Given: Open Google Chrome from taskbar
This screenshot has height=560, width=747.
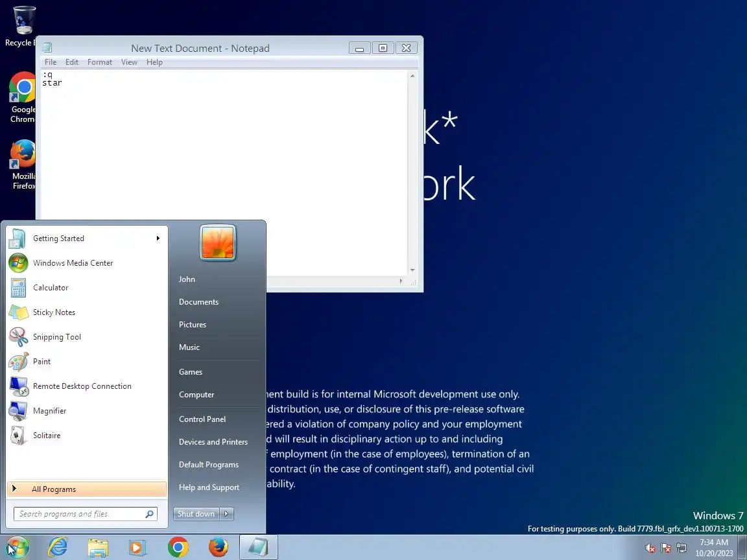Looking at the screenshot, I should point(178,547).
